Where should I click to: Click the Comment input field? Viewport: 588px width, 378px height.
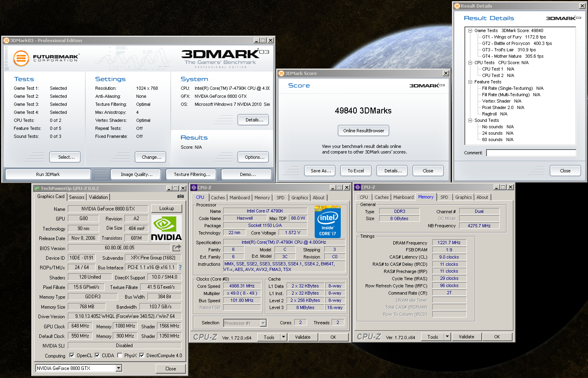[x=531, y=153]
